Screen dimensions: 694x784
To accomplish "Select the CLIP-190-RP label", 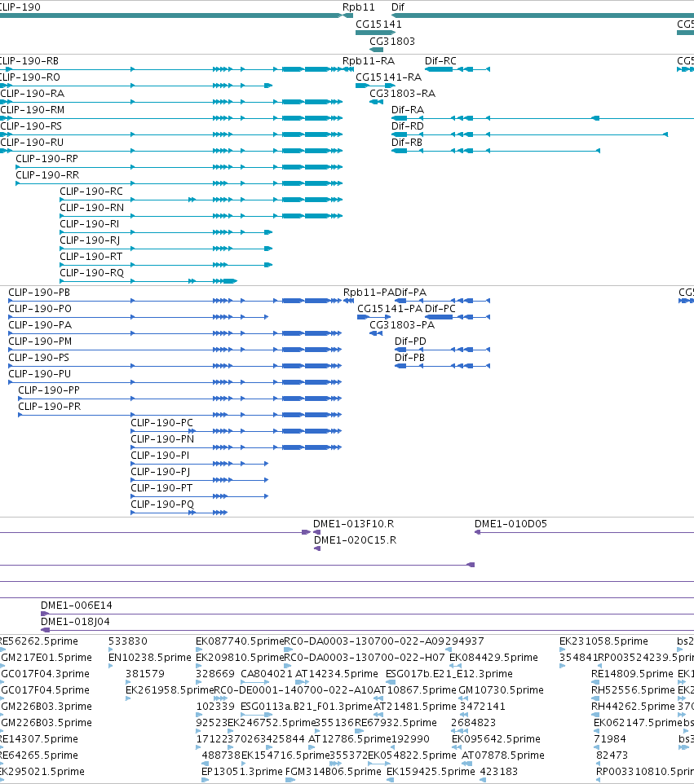I will pyautogui.click(x=47, y=158).
